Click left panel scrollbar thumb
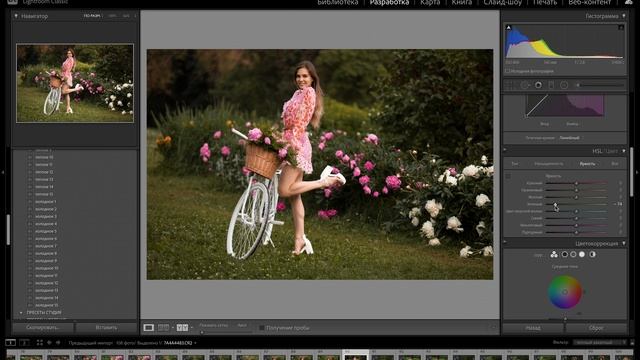The height and width of the screenshot is (360, 640). [x=8, y=230]
